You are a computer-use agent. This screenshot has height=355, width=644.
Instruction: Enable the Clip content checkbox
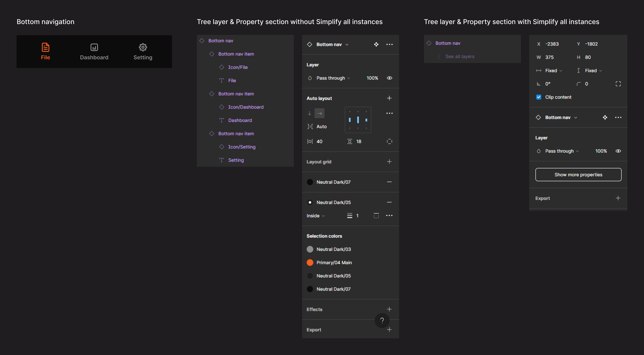[x=539, y=97]
